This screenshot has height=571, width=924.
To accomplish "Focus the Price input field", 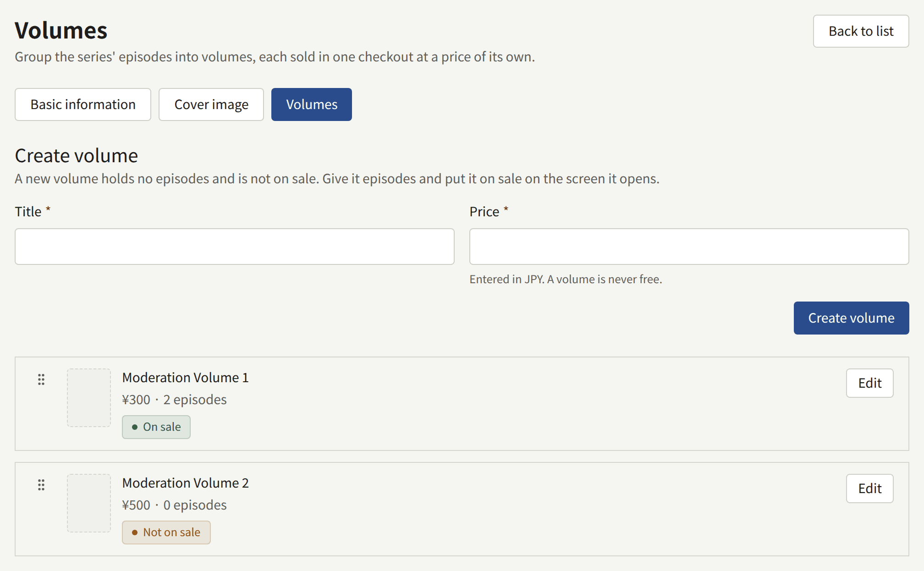I will tap(689, 247).
